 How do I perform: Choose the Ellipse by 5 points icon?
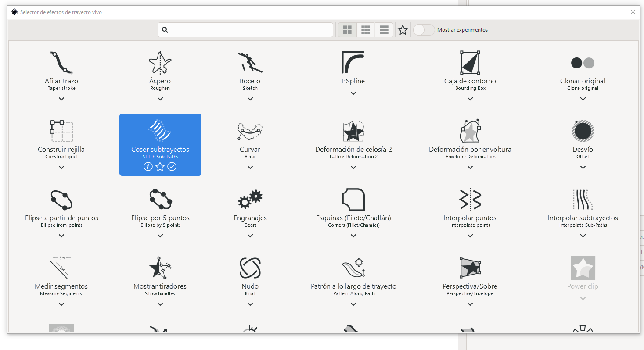[160, 200]
